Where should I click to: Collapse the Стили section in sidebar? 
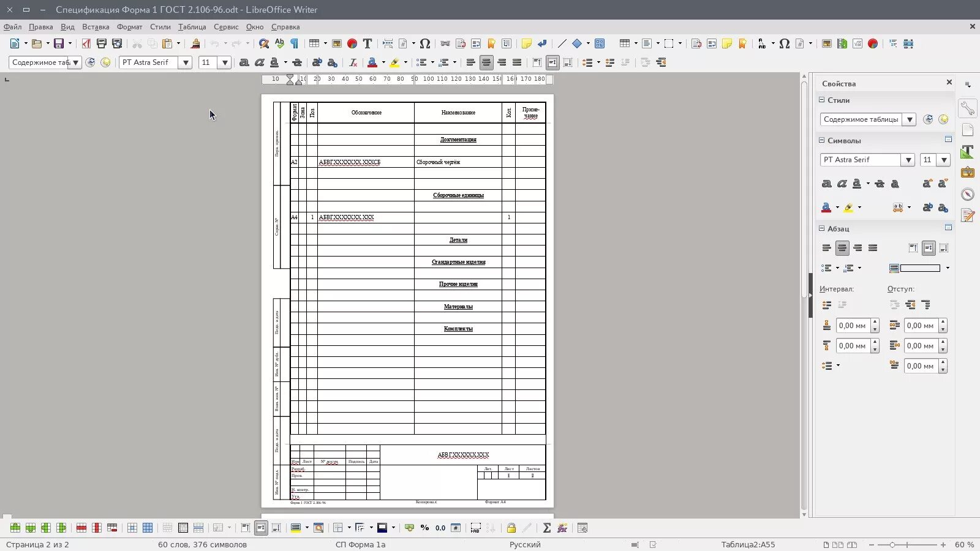(822, 100)
